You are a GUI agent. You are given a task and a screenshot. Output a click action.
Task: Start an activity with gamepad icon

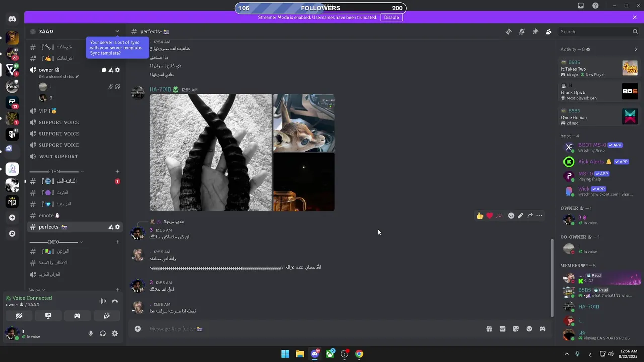[77, 316]
